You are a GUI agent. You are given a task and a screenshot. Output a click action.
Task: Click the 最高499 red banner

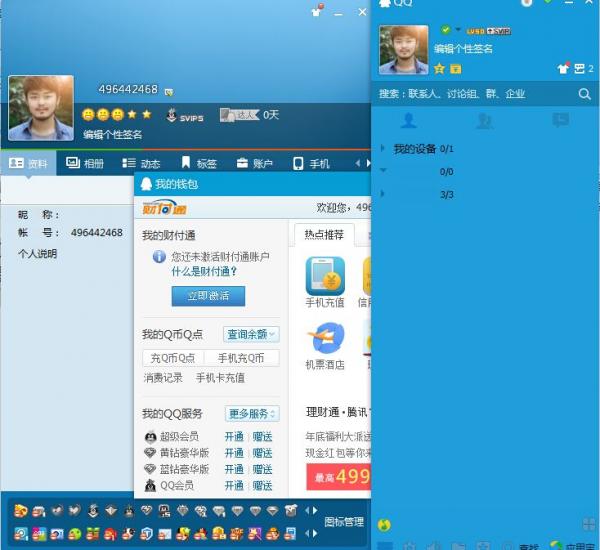[x=339, y=477]
